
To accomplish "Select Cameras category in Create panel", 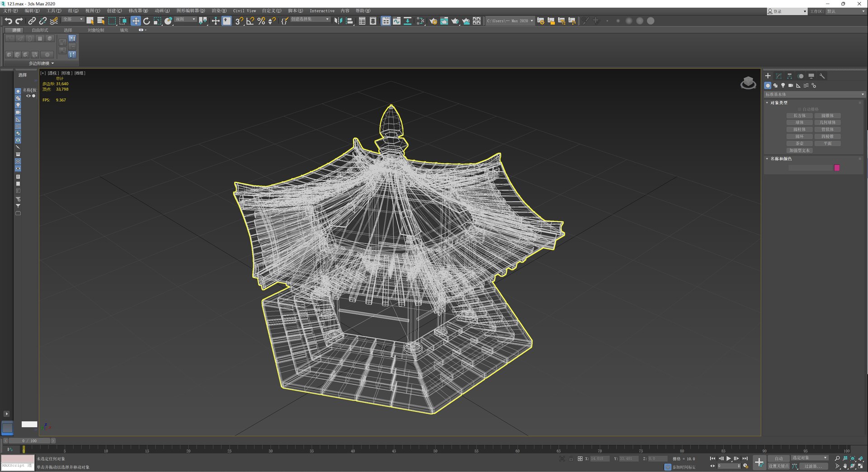I will point(791,85).
